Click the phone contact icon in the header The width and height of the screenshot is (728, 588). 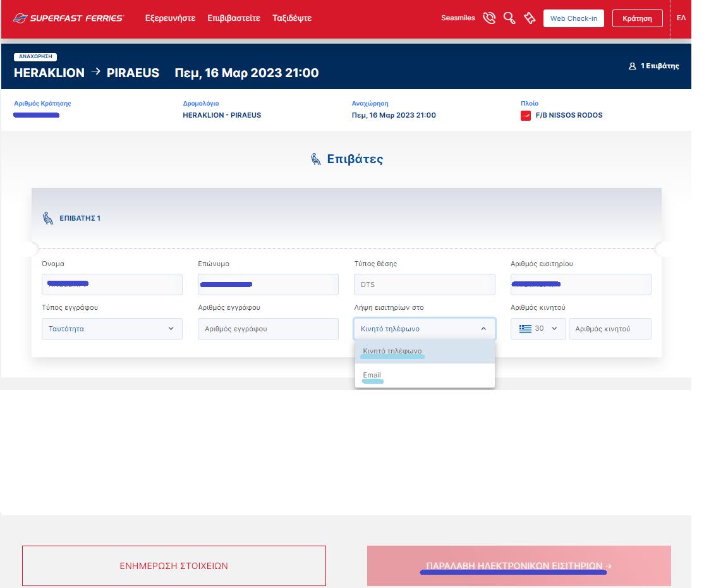pyautogui.click(x=489, y=18)
